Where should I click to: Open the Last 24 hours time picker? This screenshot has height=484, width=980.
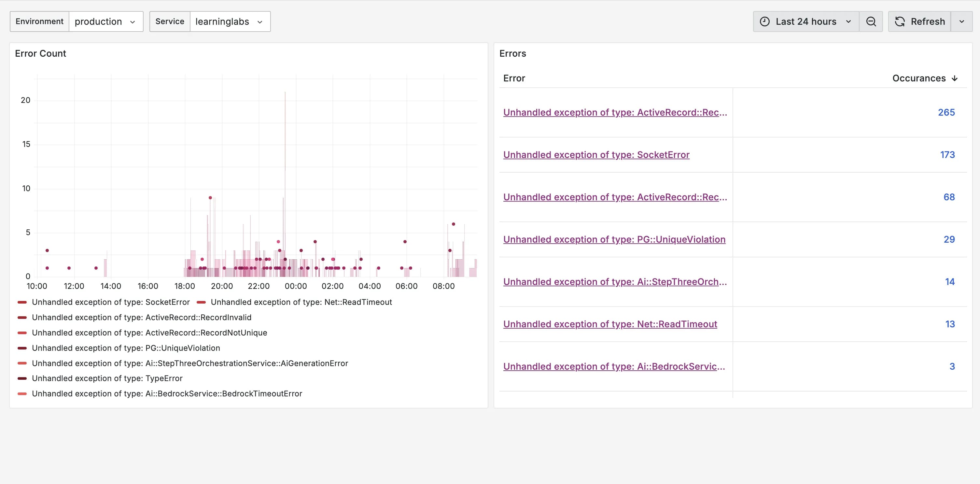tap(806, 22)
